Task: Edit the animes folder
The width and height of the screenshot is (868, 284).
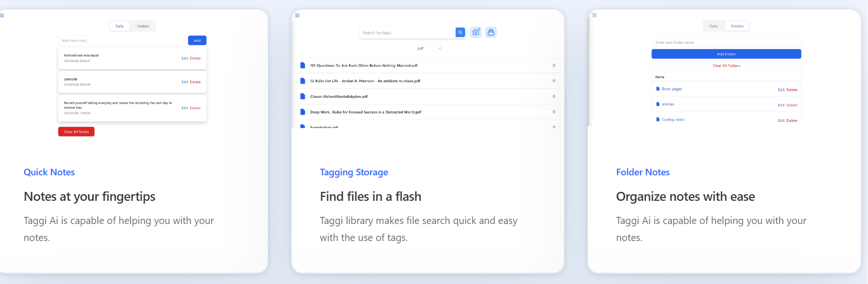Action: tap(781, 105)
